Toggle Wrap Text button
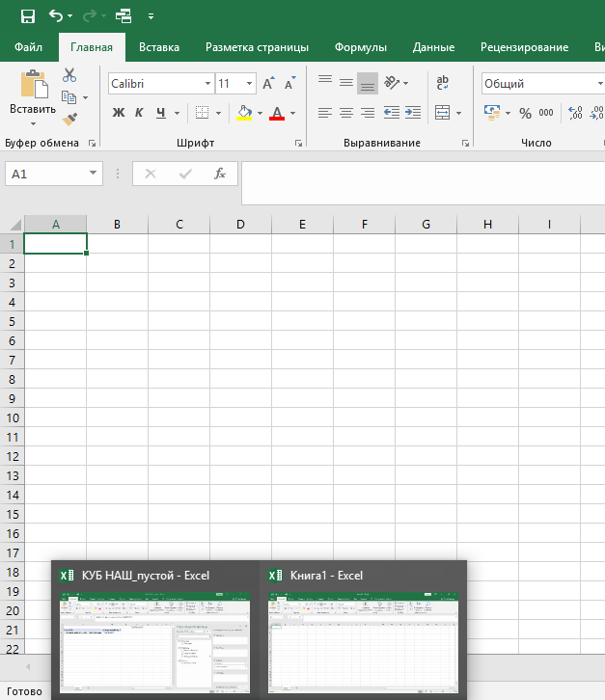This screenshot has height=700, width=605. (443, 83)
